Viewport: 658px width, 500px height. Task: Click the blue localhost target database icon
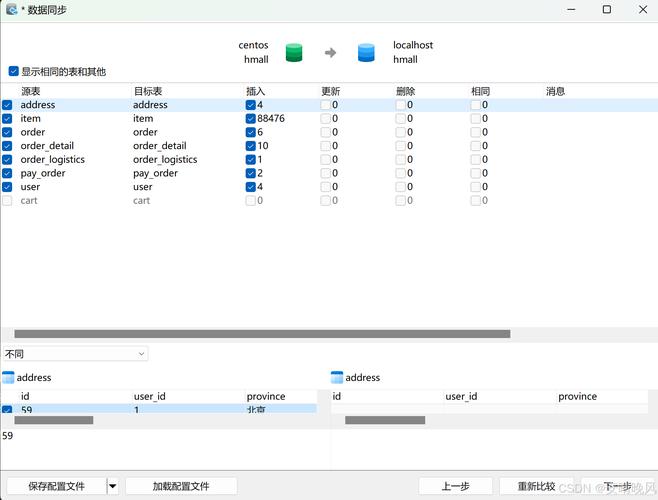pos(366,52)
